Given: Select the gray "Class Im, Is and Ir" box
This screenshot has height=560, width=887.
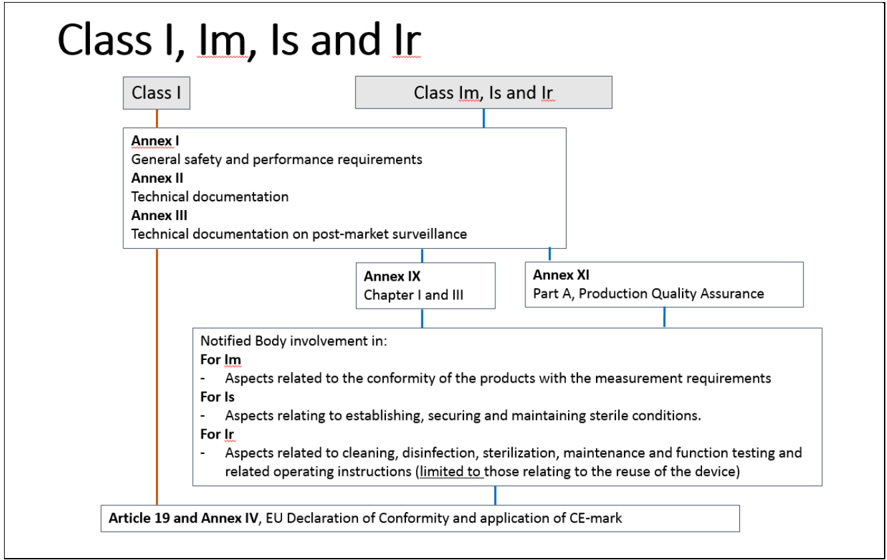Looking at the screenshot, I should click(x=483, y=93).
